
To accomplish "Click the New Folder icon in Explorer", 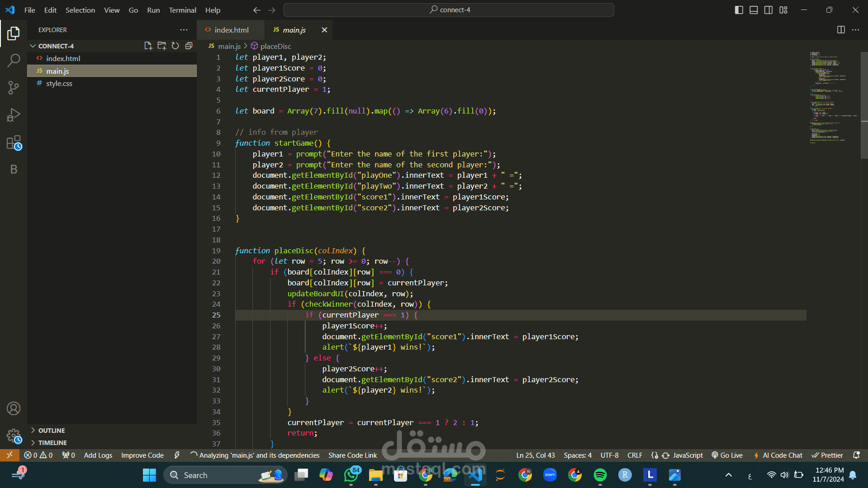I will coord(161,46).
